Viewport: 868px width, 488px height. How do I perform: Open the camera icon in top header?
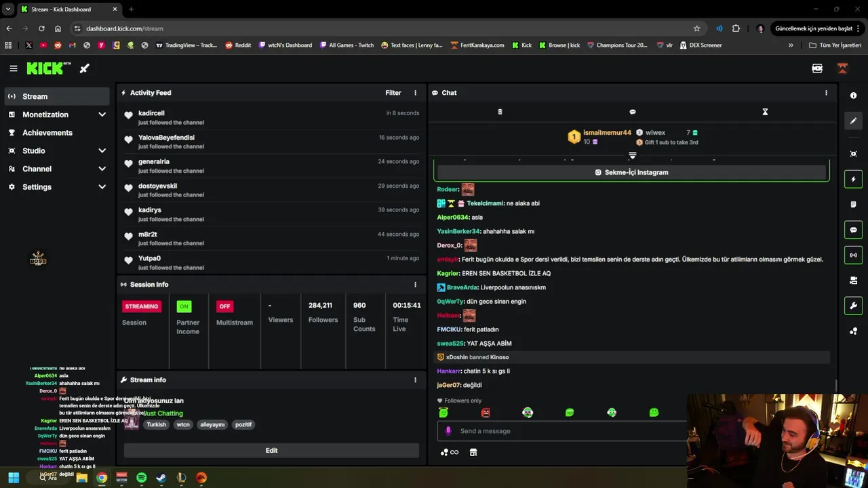pyautogui.click(x=817, y=68)
